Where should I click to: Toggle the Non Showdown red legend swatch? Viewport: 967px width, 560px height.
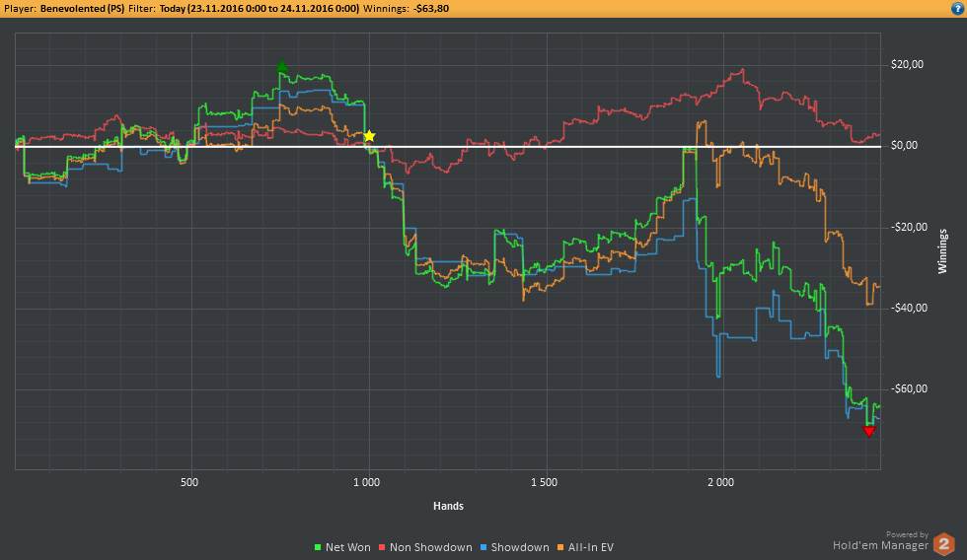pyautogui.click(x=383, y=547)
